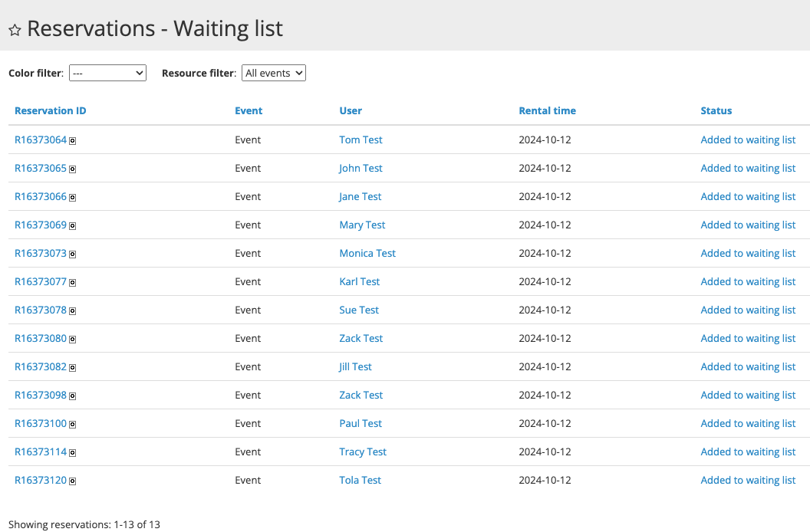
Task: Open reservation link R16373100
Action: (x=41, y=423)
